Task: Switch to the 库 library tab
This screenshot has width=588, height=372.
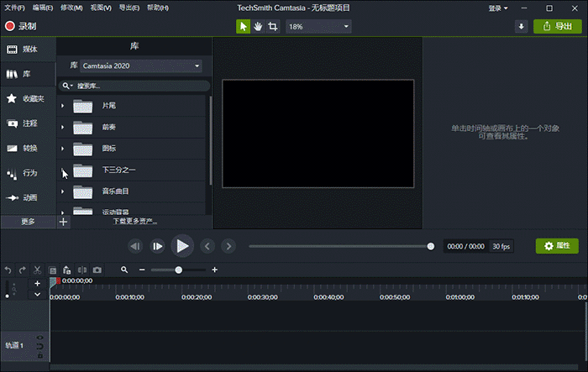Action: [x=28, y=74]
